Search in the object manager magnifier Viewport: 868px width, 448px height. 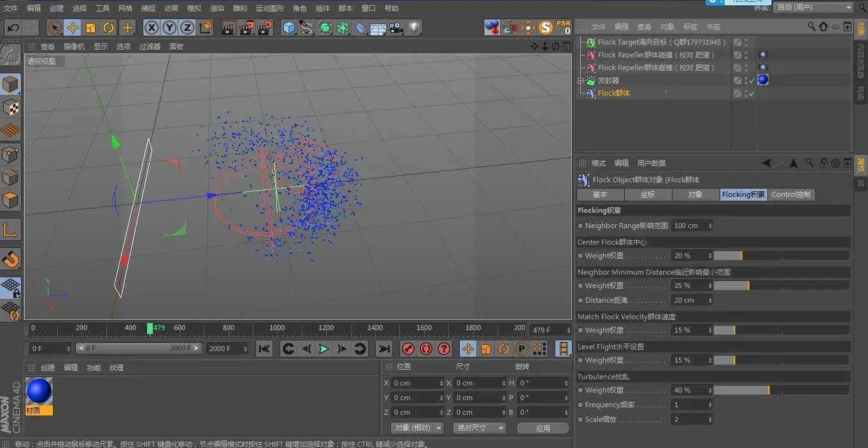tap(812, 27)
